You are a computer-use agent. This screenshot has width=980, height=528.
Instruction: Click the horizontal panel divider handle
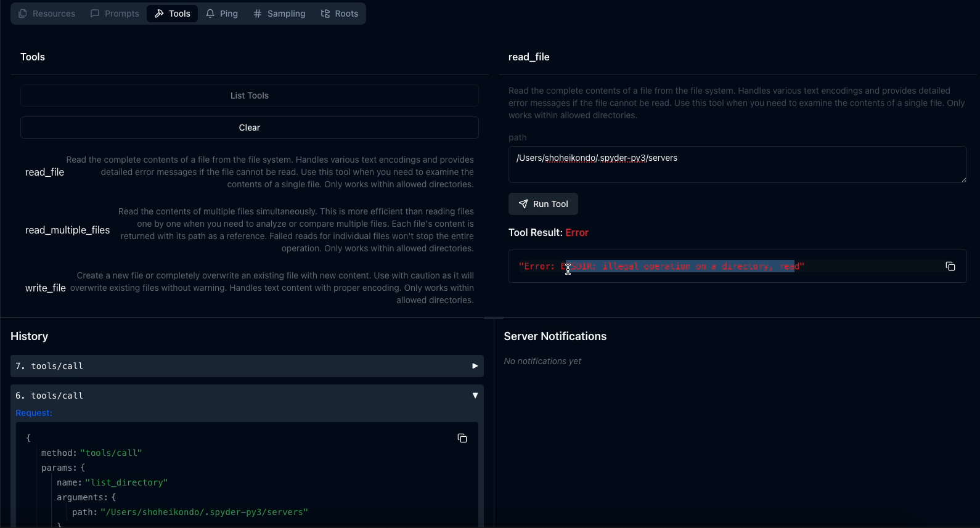pyautogui.click(x=494, y=318)
